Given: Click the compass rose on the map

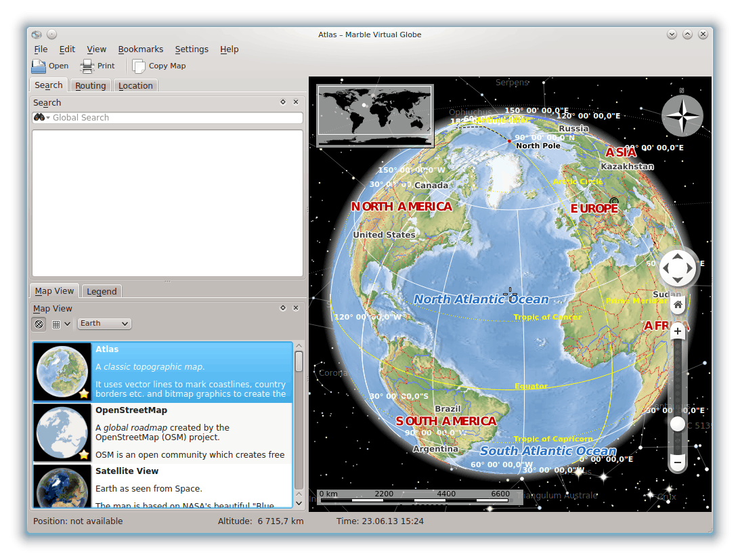Looking at the screenshot, I should point(682,114).
